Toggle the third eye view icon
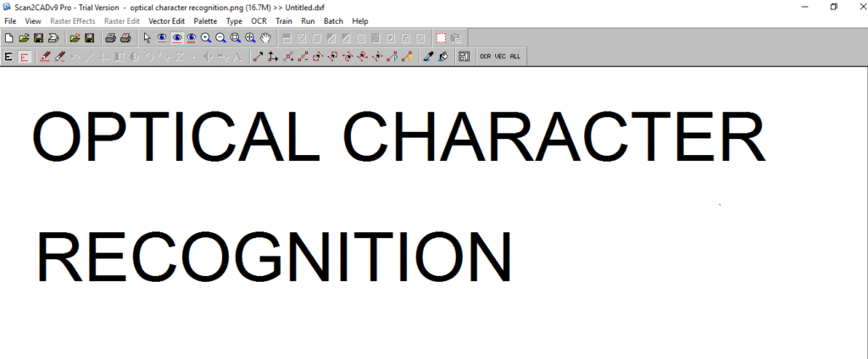The height and width of the screenshot is (359, 868). 192,38
